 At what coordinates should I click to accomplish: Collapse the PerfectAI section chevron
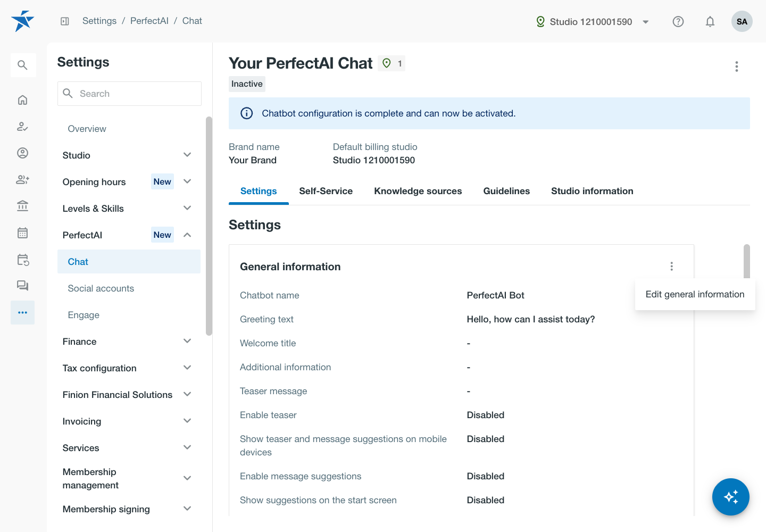(x=187, y=235)
